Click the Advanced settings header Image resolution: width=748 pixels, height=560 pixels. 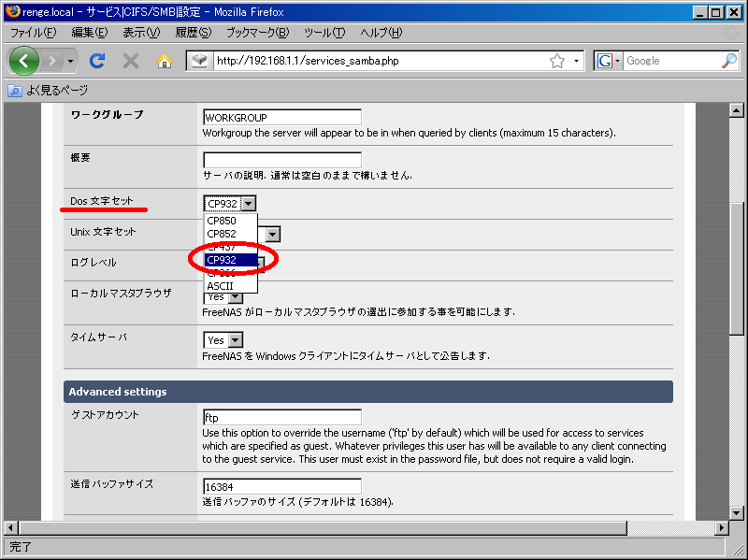click(x=367, y=392)
